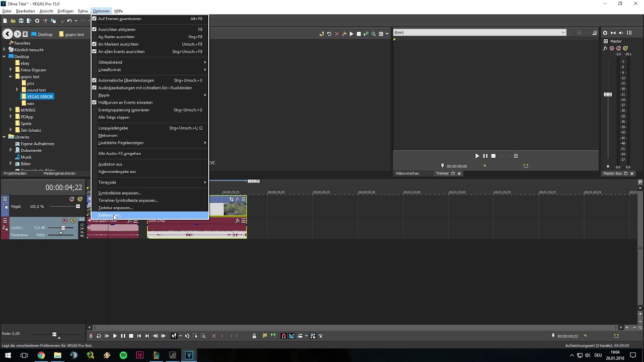The width and height of the screenshot is (644, 362).
Task: Toggle loop playback in transport bar
Action: 99,336
